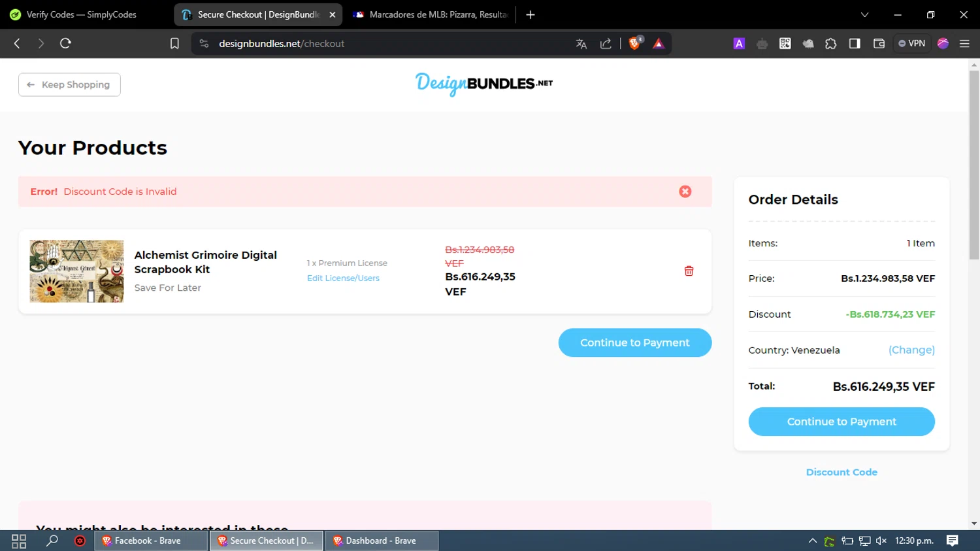Click Save For Later under the product
The image size is (980, 551).
click(168, 288)
